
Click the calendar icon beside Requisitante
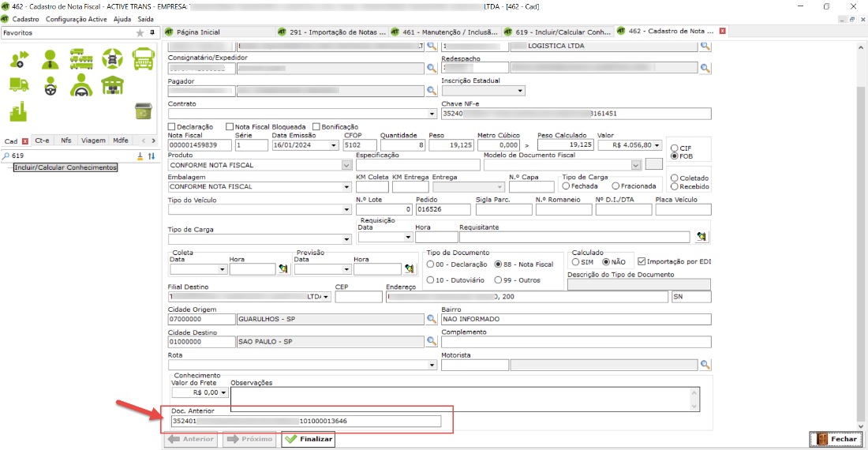point(702,237)
